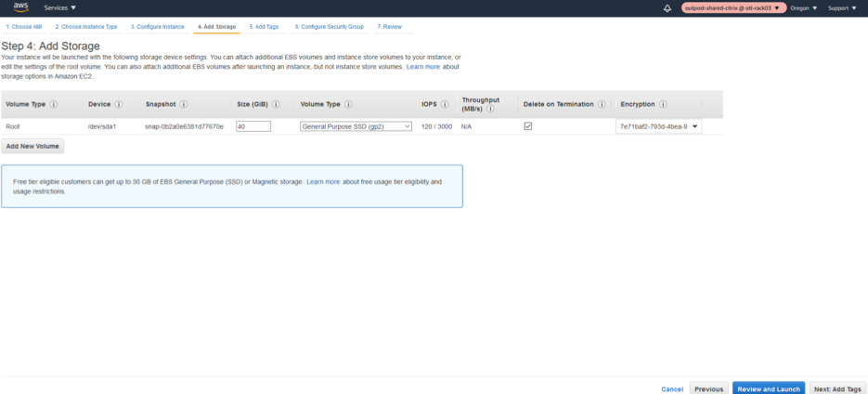
Task: Click info icon next to IOPS header
Action: pos(445,104)
